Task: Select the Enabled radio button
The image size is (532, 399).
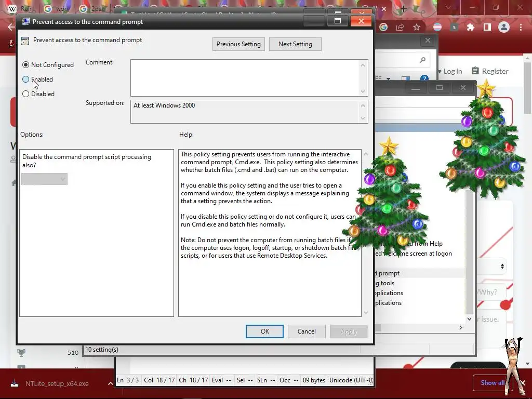Action: tap(26, 79)
